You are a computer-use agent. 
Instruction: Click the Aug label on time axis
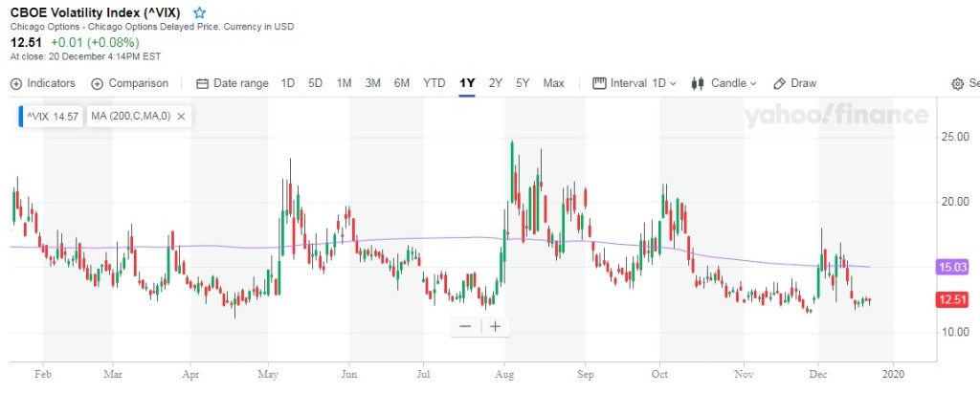504,375
